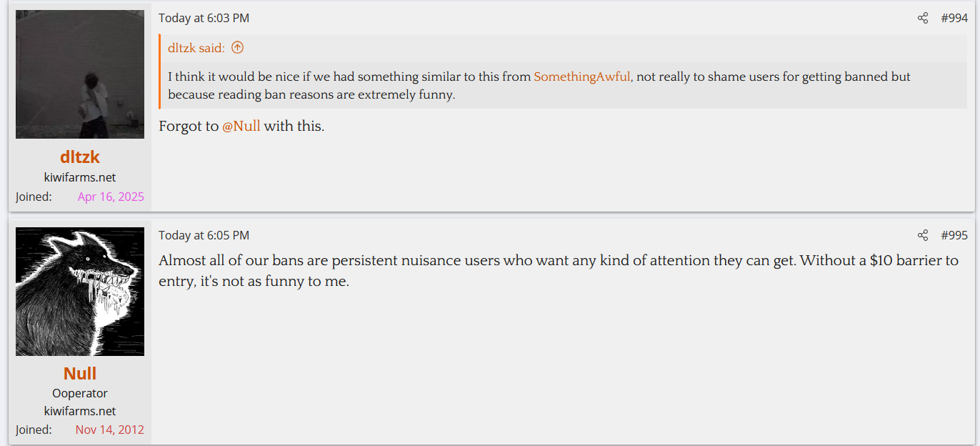The image size is (980, 446).
Task: Open post number #994 permalink
Action: (x=954, y=19)
